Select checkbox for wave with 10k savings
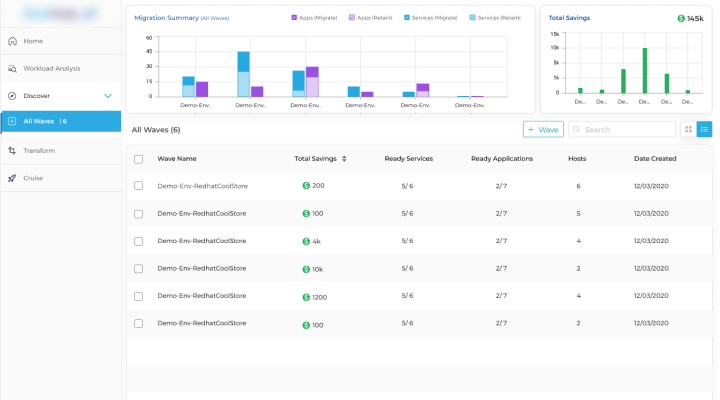720x400 pixels. pos(138,269)
